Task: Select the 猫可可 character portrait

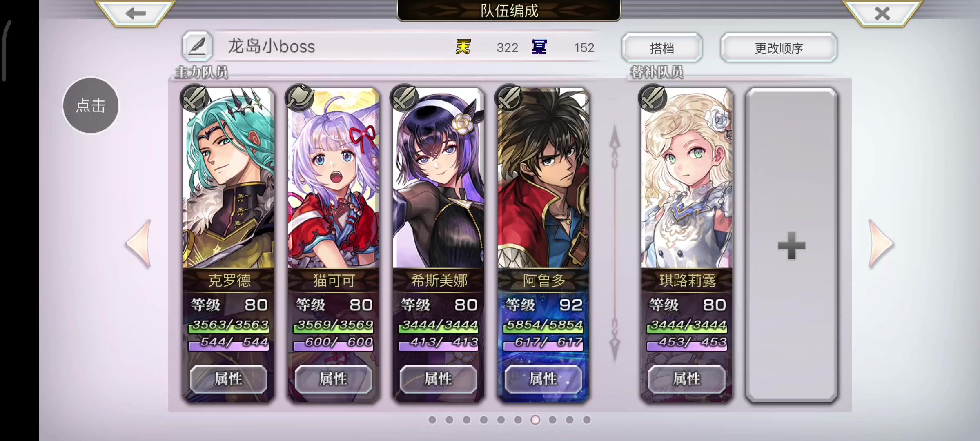Action: (334, 178)
